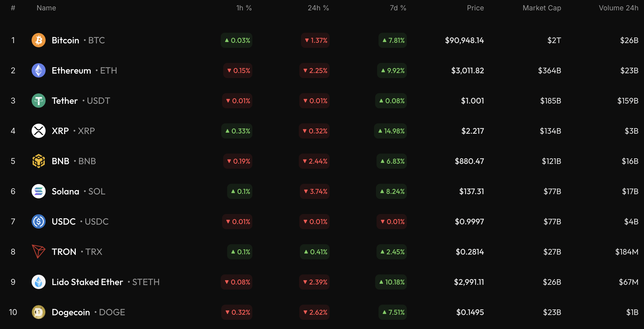Click the Bitcoin coin logo icon
644x329 pixels.
[39, 40]
